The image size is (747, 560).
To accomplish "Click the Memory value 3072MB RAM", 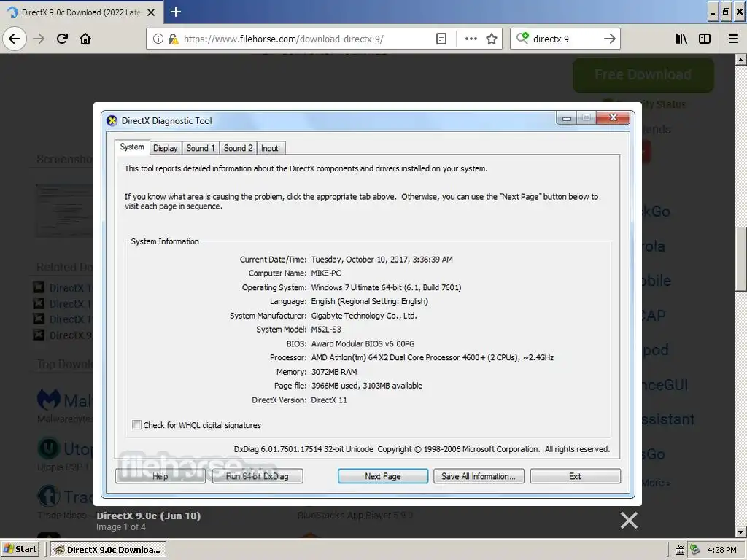I will tap(334, 371).
